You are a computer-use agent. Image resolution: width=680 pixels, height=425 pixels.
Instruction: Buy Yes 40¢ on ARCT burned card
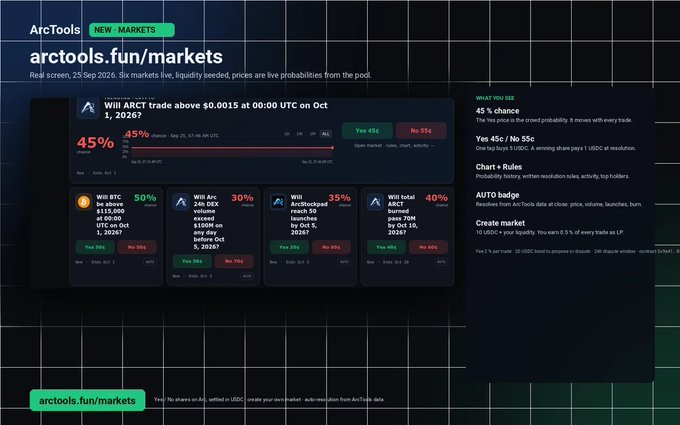tap(386, 247)
